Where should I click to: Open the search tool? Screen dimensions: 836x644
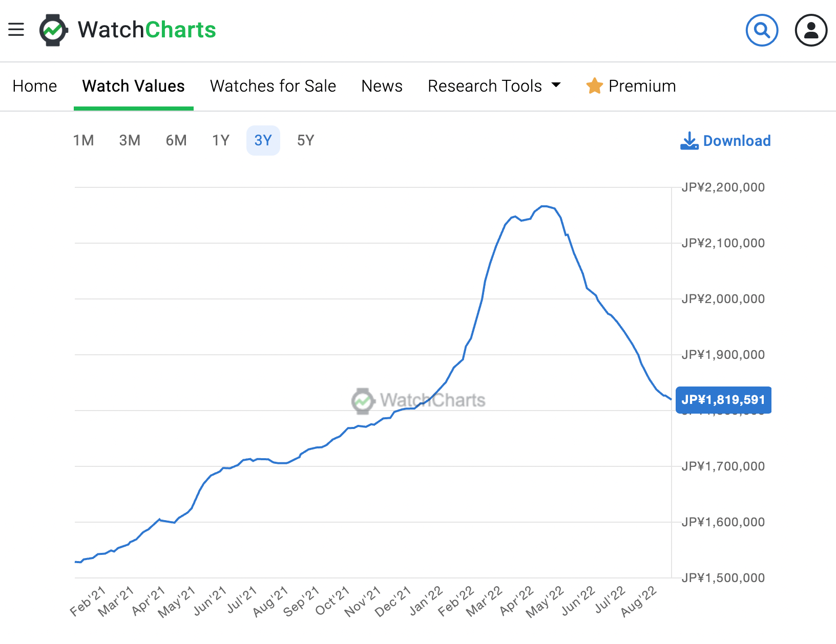coord(762,30)
